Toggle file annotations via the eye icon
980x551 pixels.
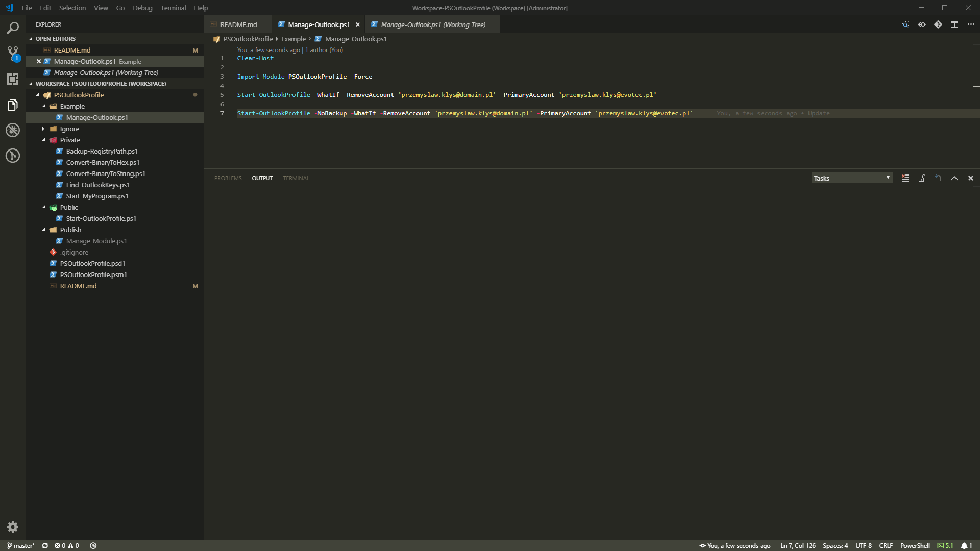tap(922, 24)
